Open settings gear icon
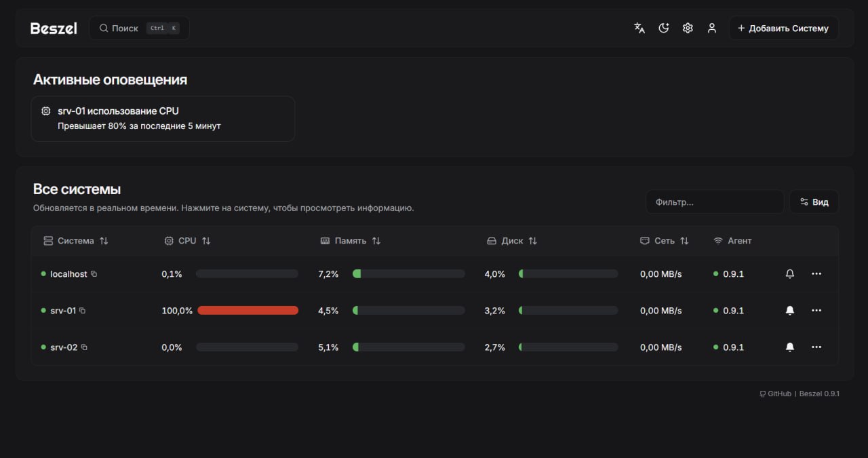Screen dimensions: 868x458 (688, 28)
